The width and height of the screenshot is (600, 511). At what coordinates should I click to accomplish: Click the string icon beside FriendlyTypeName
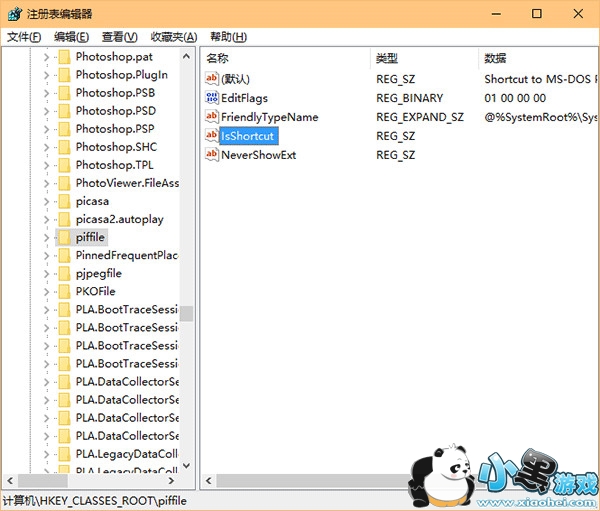point(212,117)
